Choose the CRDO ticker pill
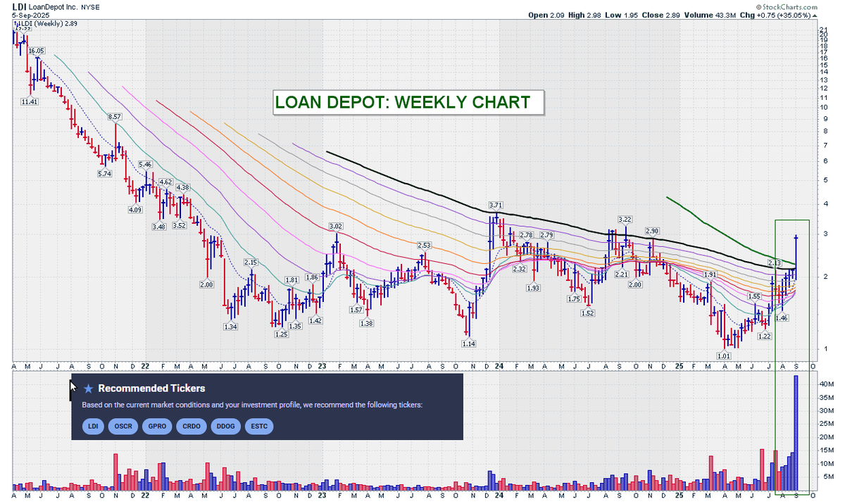This screenshot has height=504, width=845. (191, 427)
